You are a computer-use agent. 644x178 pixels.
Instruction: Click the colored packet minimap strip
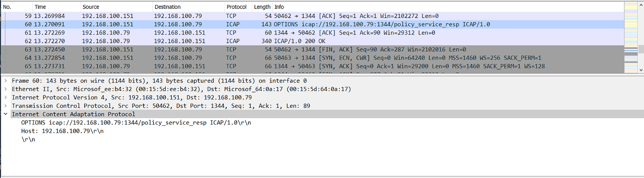click(x=631, y=37)
